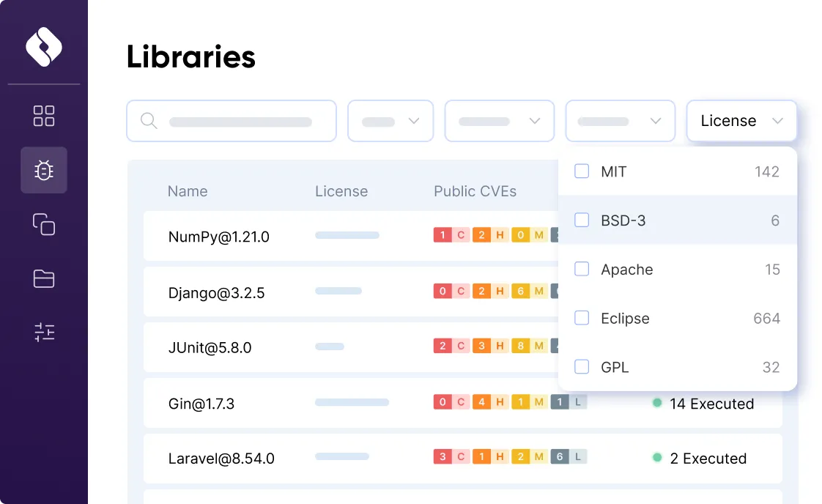822x504 pixels.
Task: Check the GPL license checkbox
Action: click(x=582, y=366)
